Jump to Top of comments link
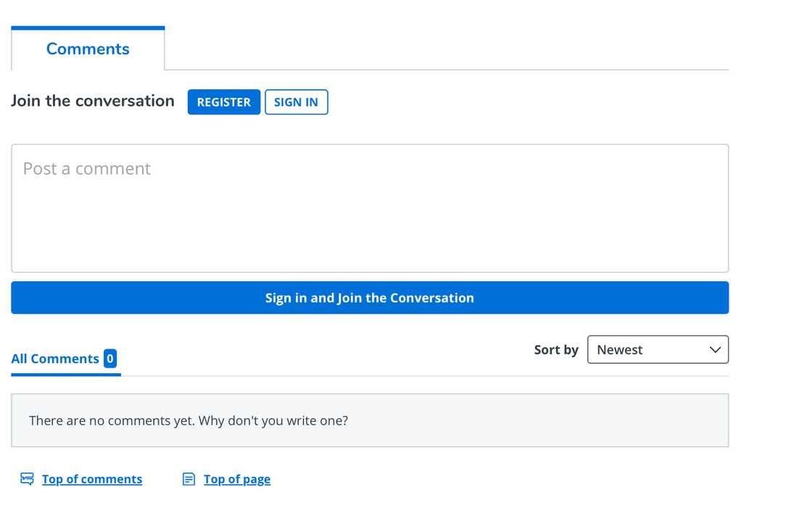Image resolution: width=812 pixels, height=516 pixels. 92,479
